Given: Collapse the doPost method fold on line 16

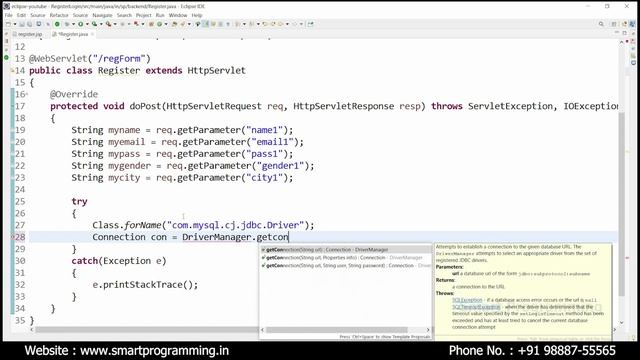Looking at the screenshot, I should click(27, 94).
